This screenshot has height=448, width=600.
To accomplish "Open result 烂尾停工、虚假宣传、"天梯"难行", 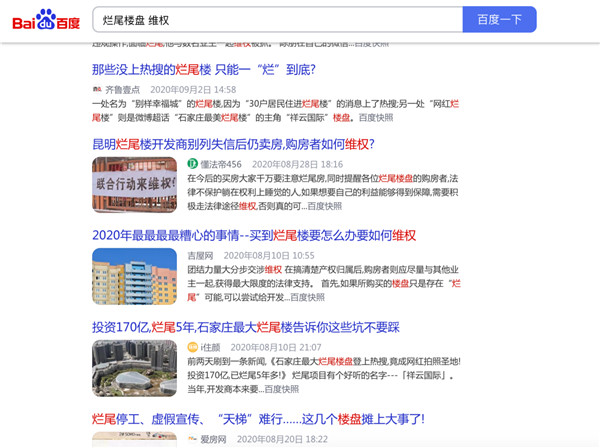I will (258, 419).
